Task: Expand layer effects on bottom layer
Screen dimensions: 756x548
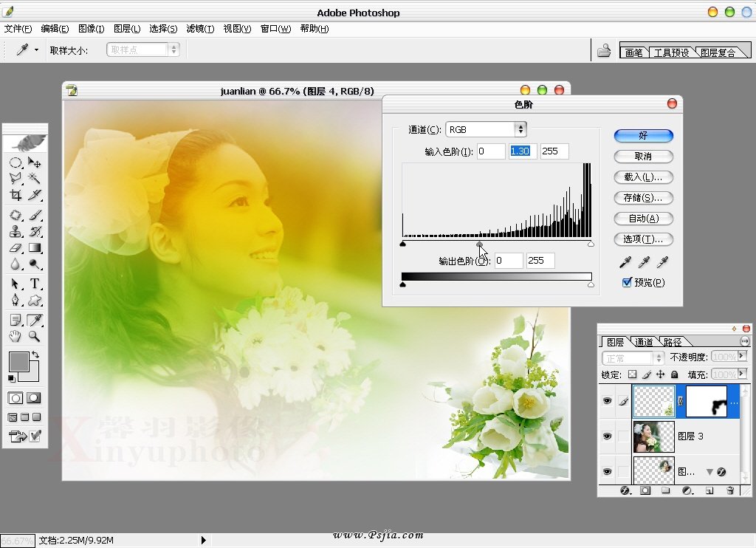Action: (x=709, y=471)
